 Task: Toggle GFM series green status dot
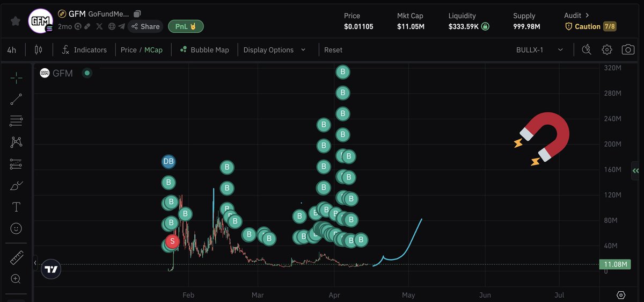coord(87,73)
